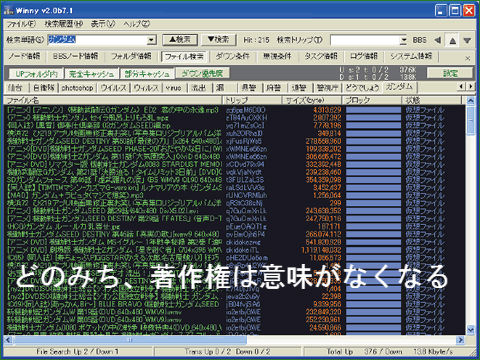This screenshot has width=480, height=360.
Task: Select the 【MAD】ガンダム+ラピュタ mp3 file row
Action: [235, 196]
